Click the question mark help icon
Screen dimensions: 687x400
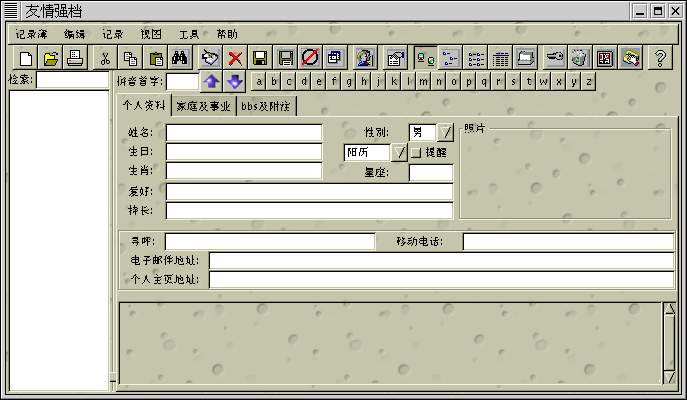point(660,58)
